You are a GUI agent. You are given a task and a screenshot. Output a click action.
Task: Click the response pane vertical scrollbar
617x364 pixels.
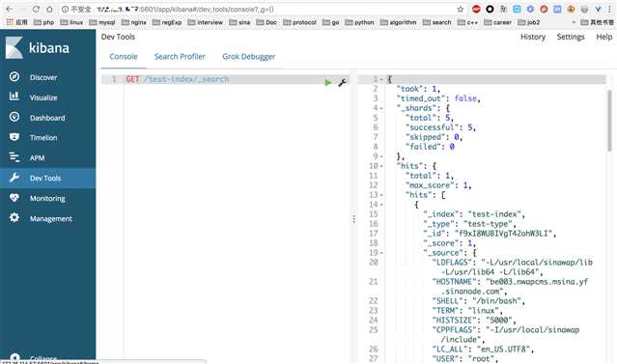(x=609, y=121)
